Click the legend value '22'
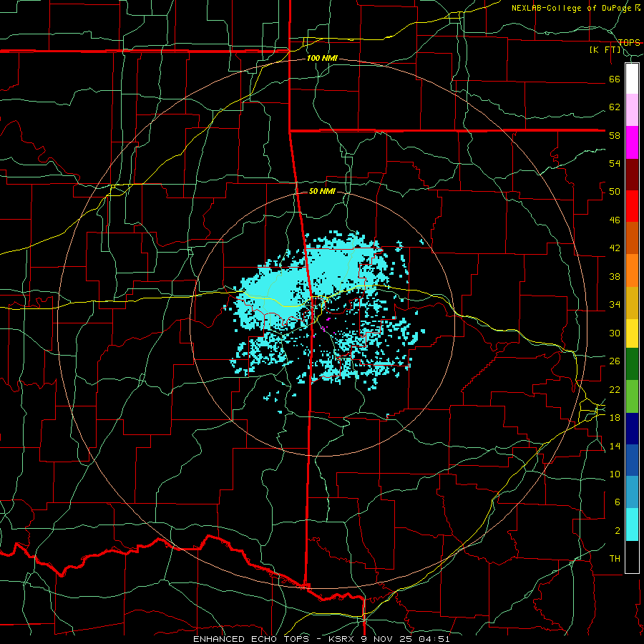The image size is (644, 644). 615,389
